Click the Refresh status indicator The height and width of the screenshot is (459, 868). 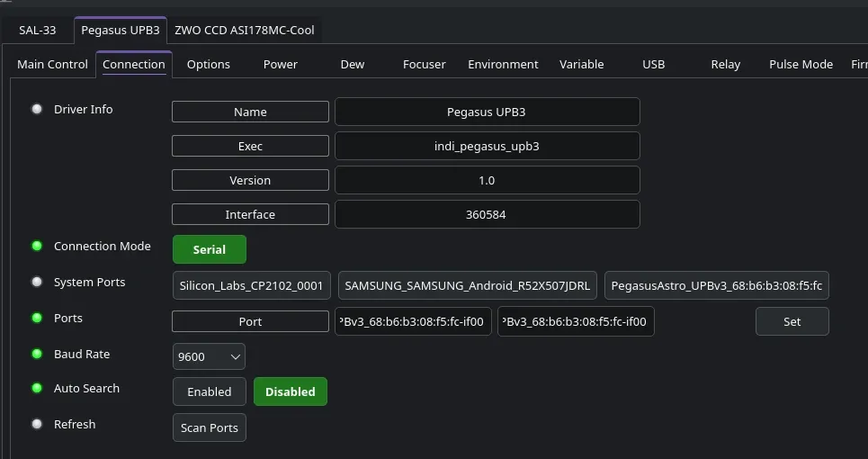[37, 424]
